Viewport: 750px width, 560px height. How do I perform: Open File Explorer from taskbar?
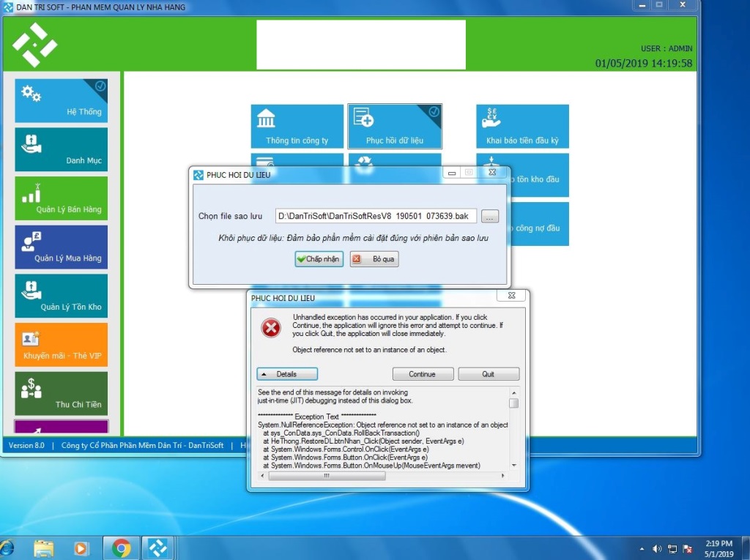pyautogui.click(x=43, y=548)
